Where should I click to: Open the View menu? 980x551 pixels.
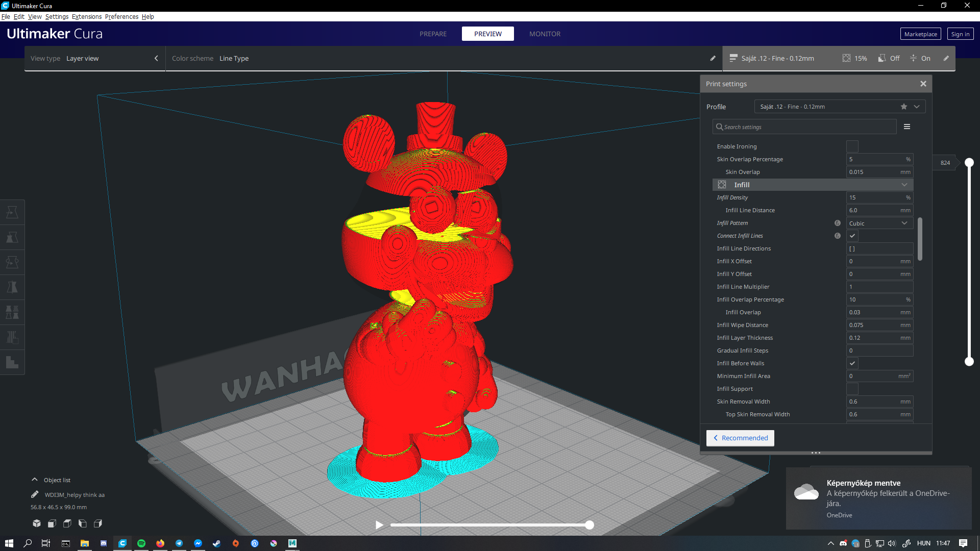(35, 16)
